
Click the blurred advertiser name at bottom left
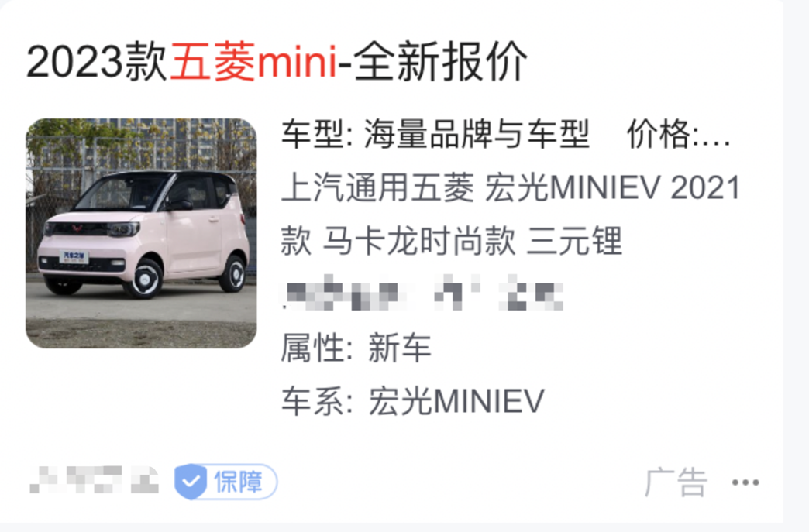pos(94,479)
